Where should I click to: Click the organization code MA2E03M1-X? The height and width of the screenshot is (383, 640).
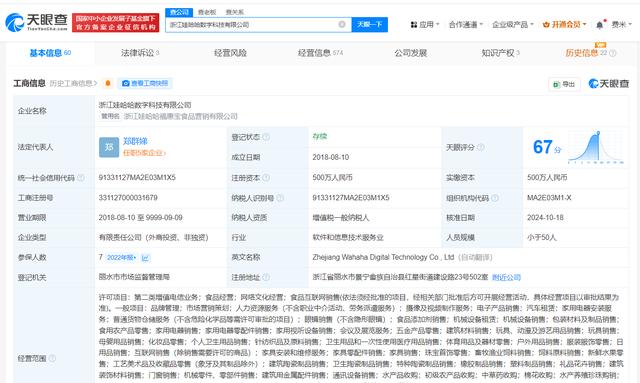click(x=549, y=198)
